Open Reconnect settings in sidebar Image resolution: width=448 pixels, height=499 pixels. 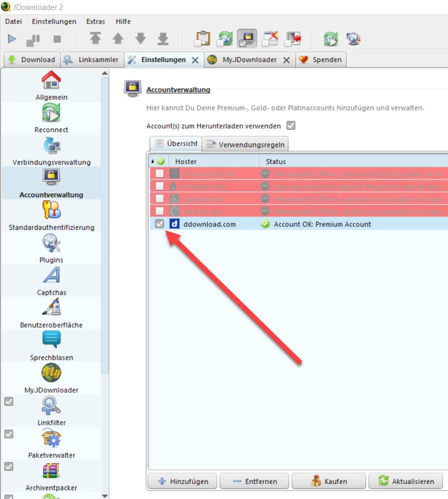pyautogui.click(x=51, y=119)
